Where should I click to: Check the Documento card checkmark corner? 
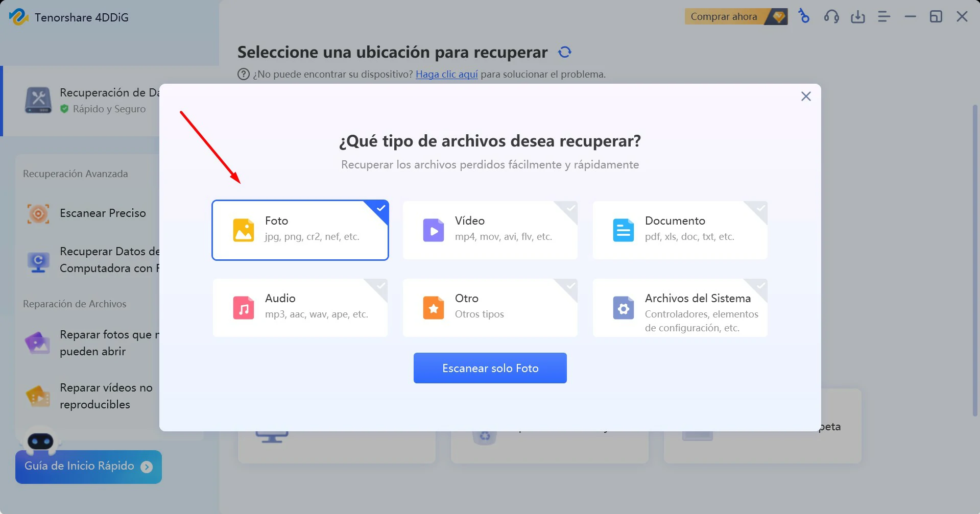760,208
